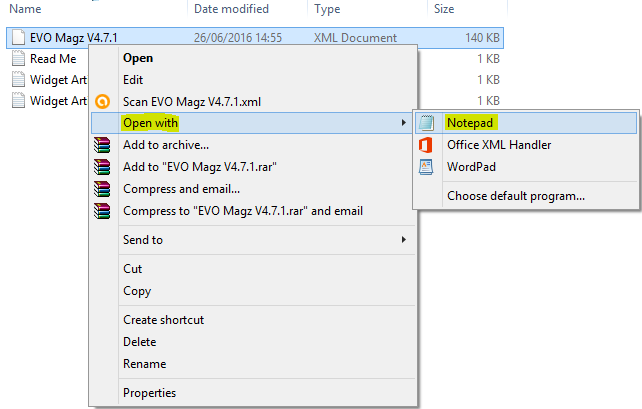Sort by the Date modified column header
The image size is (642, 409).
point(231,9)
